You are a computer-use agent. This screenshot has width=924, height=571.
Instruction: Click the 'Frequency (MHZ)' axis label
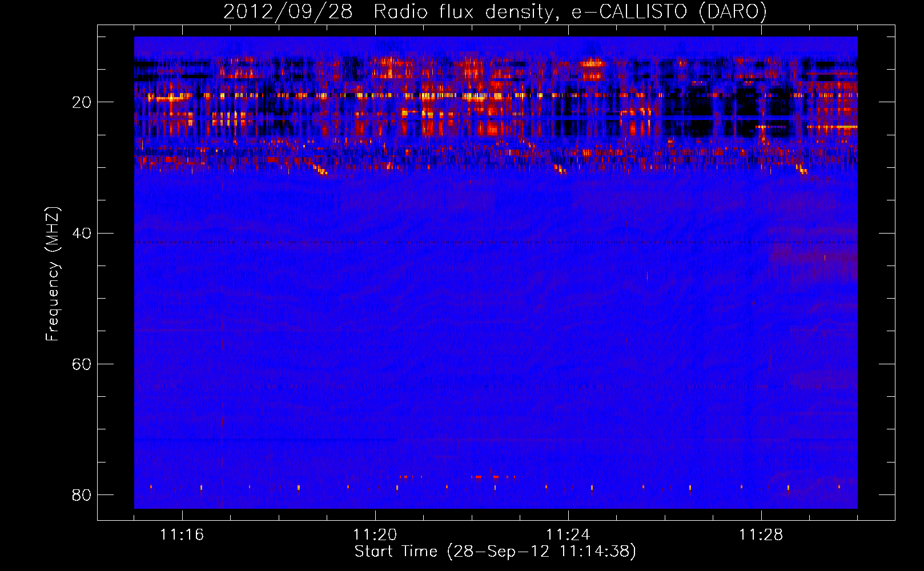(x=53, y=274)
